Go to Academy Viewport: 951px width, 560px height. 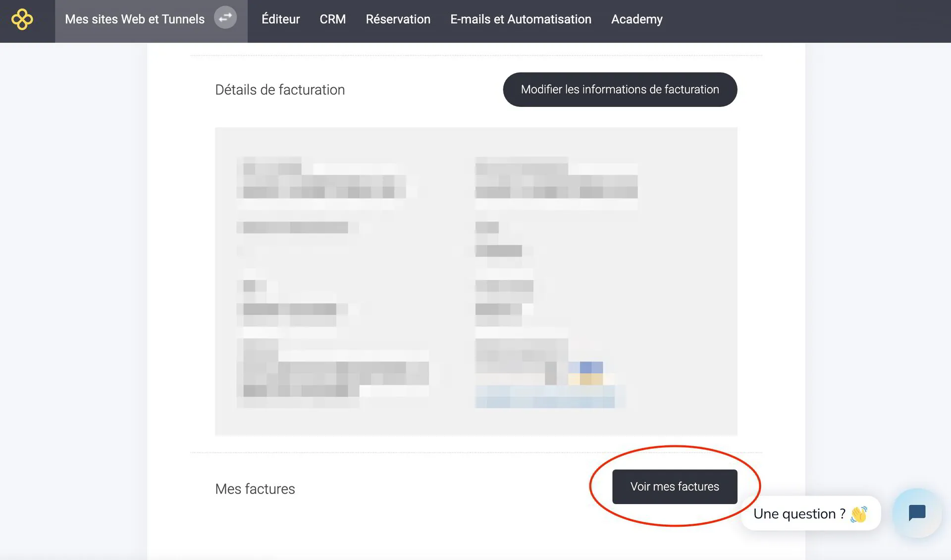click(x=636, y=19)
